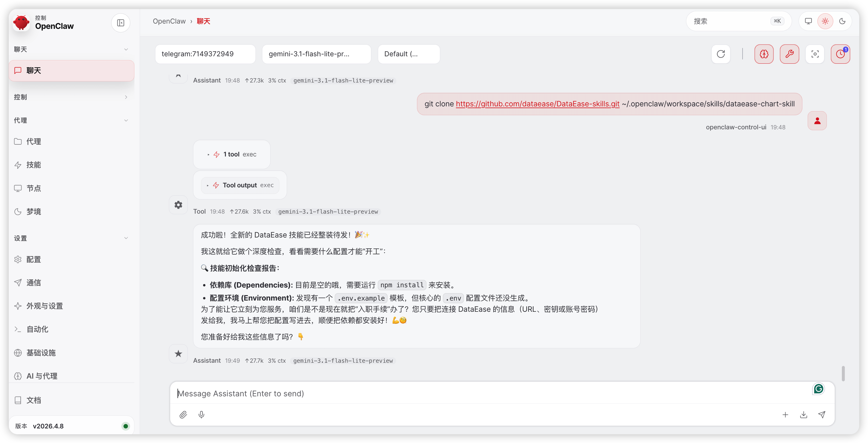
Task: Expand the 控制 sidebar section
Action: click(x=71, y=97)
